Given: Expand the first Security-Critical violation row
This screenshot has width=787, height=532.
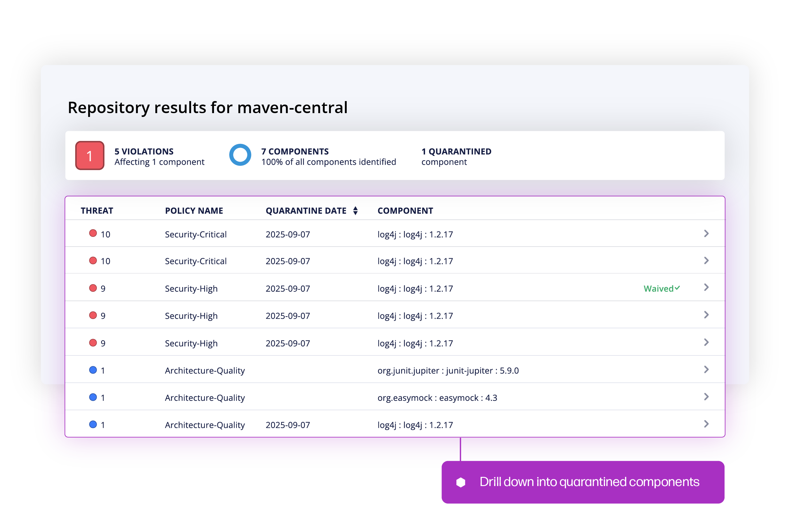Looking at the screenshot, I should click(x=706, y=233).
